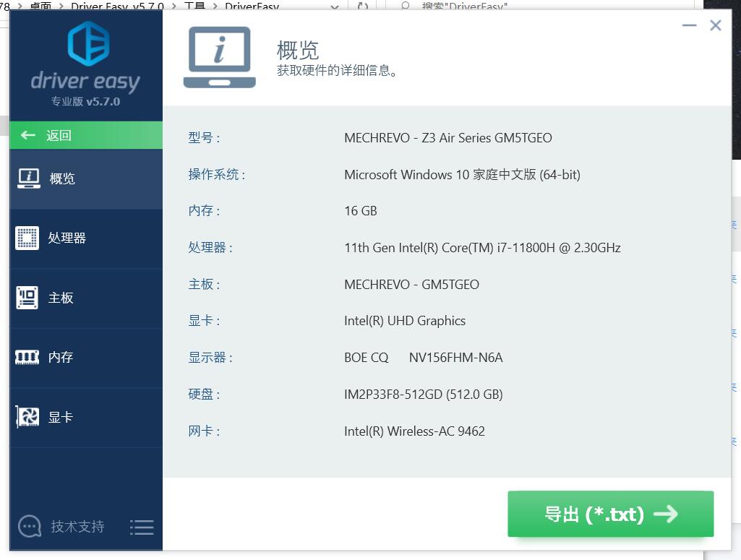
Task: Click the 硬盘 label
Action: tap(204, 395)
